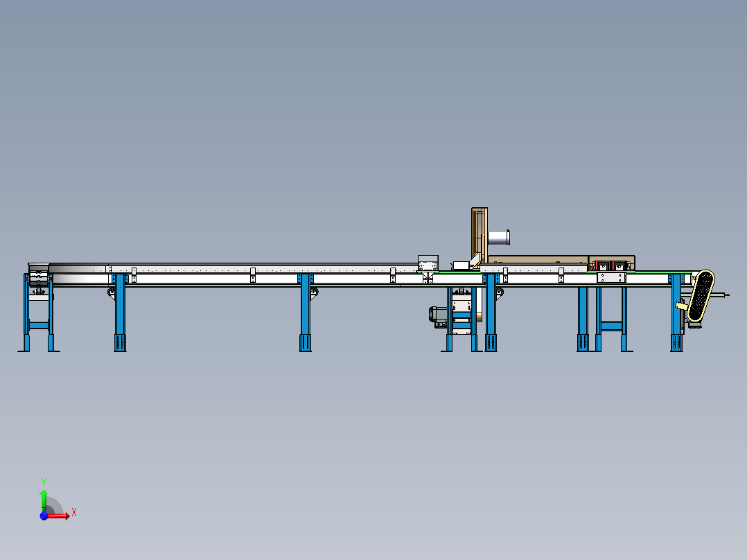Click the blue origin ball of the triad
Screen dimensions: 747x560
click(x=44, y=516)
